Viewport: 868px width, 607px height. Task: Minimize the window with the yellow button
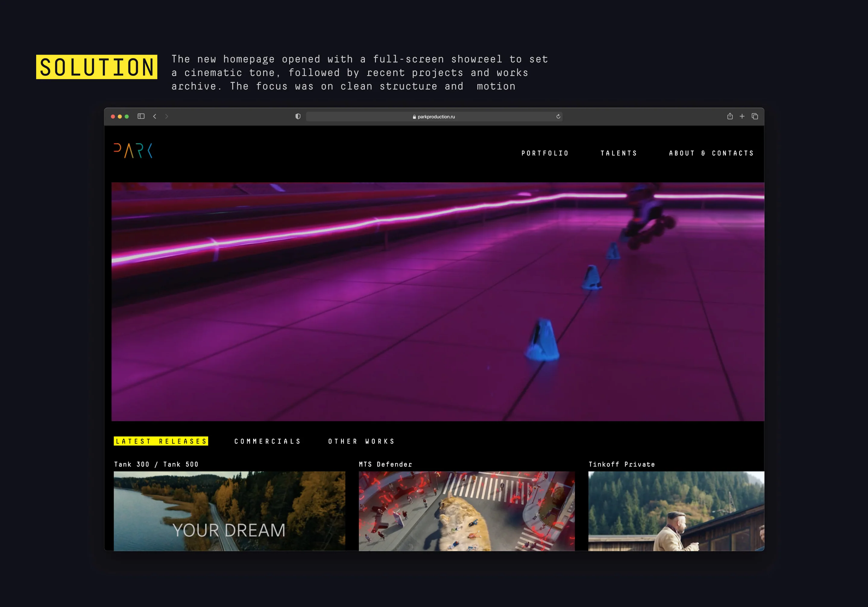click(120, 116)
